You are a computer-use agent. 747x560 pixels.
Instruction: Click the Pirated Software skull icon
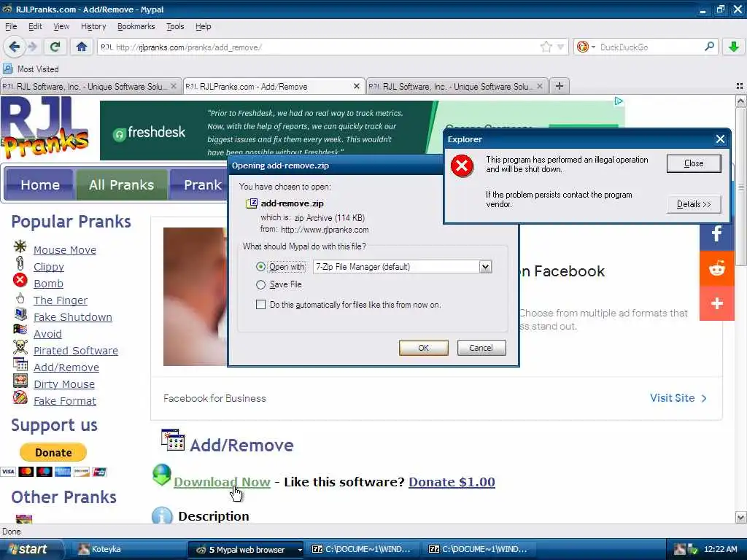pos(20,347)
